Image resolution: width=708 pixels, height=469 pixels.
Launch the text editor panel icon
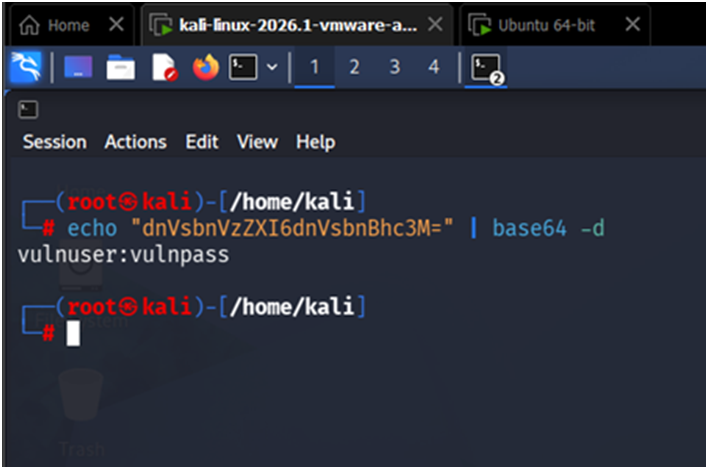click(164, 68)
